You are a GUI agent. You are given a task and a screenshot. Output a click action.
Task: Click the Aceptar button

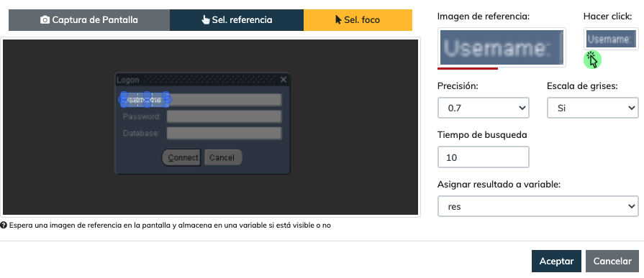[556, 261]
